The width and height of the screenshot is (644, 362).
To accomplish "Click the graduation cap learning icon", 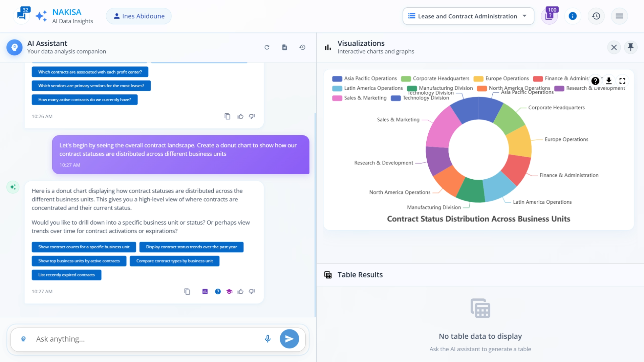I will coord(229,291).
